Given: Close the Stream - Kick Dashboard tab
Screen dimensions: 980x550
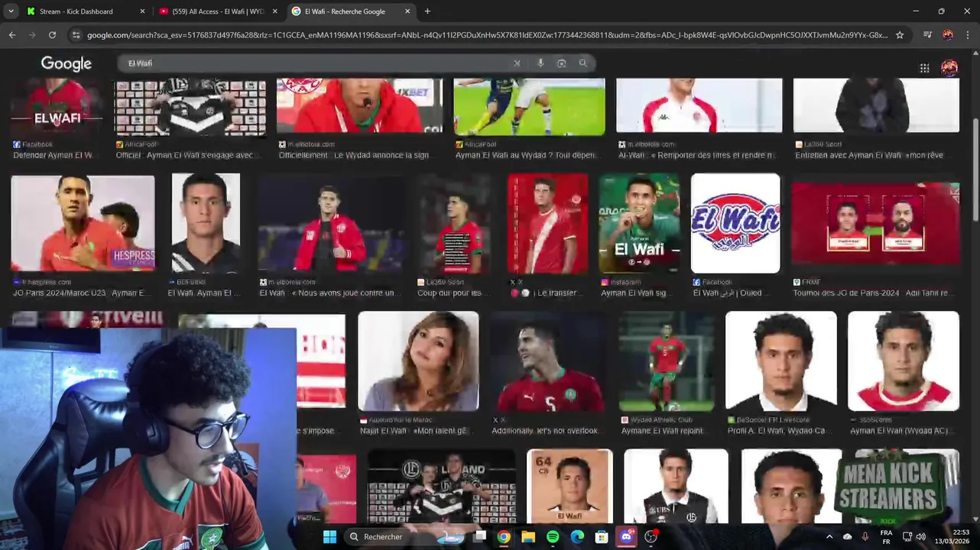Looking at the screenshot, I should [142, 11].
